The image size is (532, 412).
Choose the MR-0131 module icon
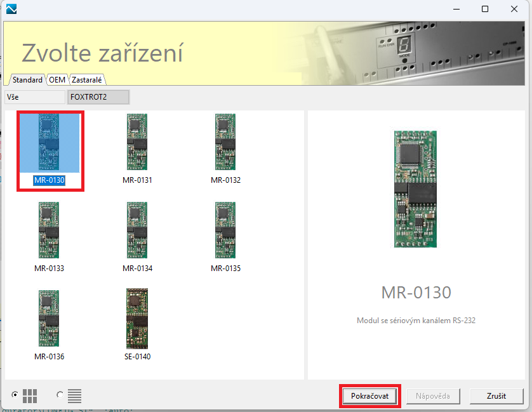pyautogui.click(x=137, y=143)
